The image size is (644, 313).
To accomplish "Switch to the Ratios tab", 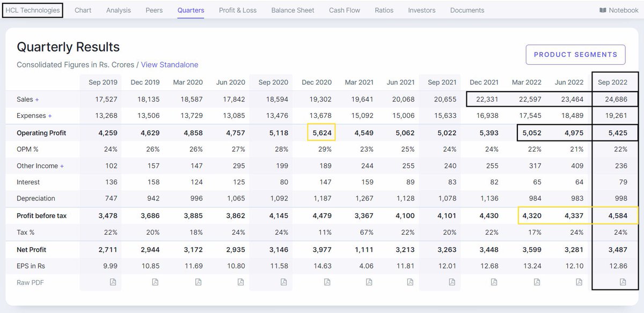I will click(384, 10).
